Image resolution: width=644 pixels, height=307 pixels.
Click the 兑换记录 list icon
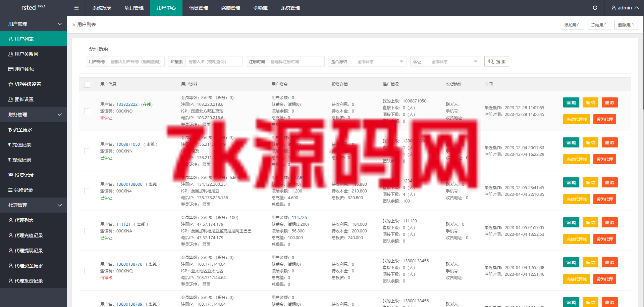[10, 190]
